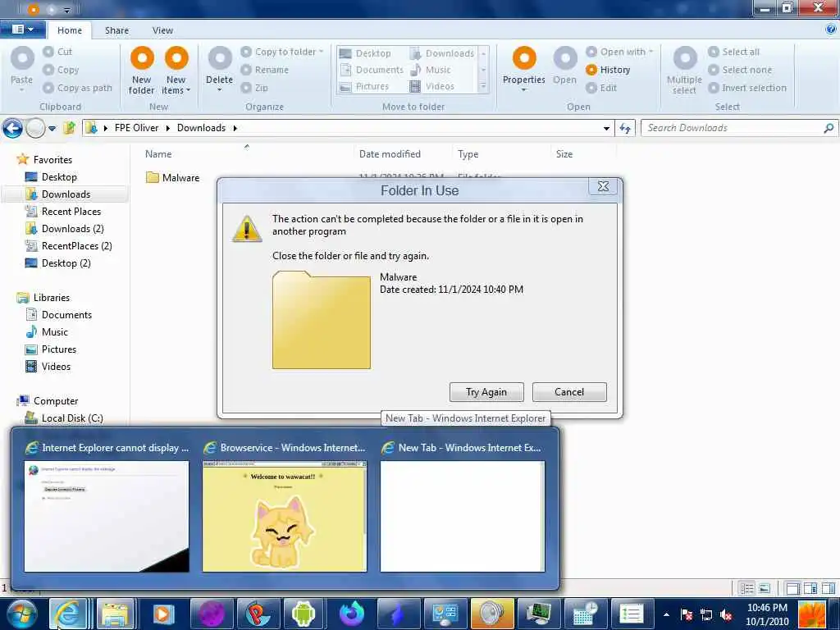Move to Documents in the folder gallery
The height and width of the screenshot is (630, 840).
tap(372, 70)
